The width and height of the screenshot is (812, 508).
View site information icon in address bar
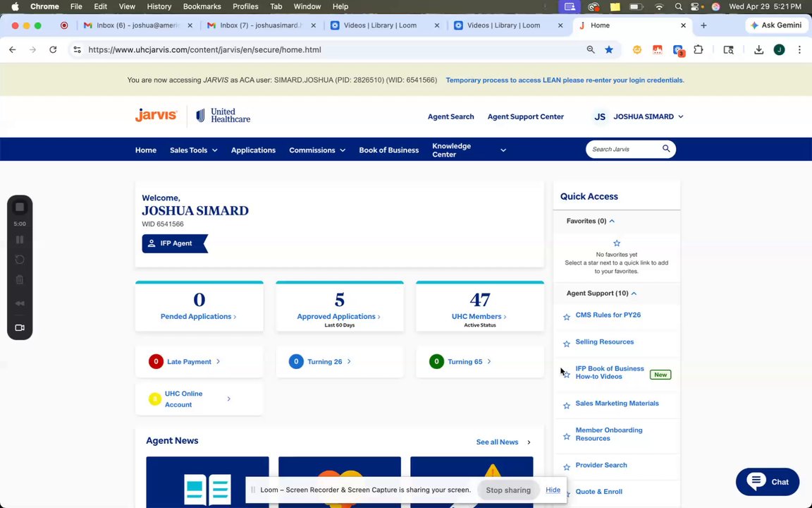77,50
